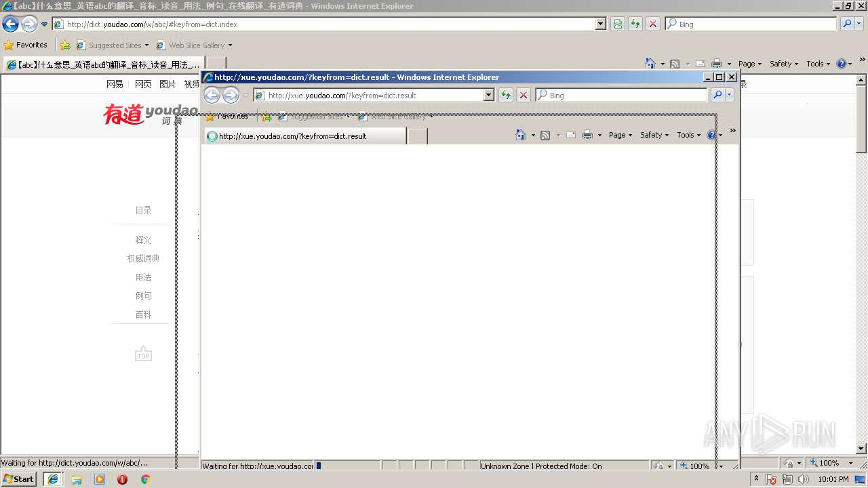The width and height of the screenshot is (868, 488).
Task: Open Home icon in front window command bar
Action: point(521,135)
